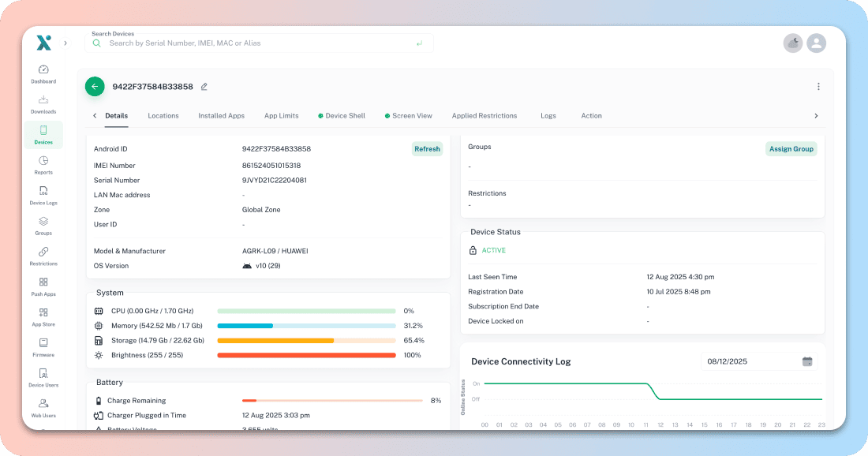The image size is (868, 456).
Task: Click the ACTIVE device status text
Action: point(494,251)
